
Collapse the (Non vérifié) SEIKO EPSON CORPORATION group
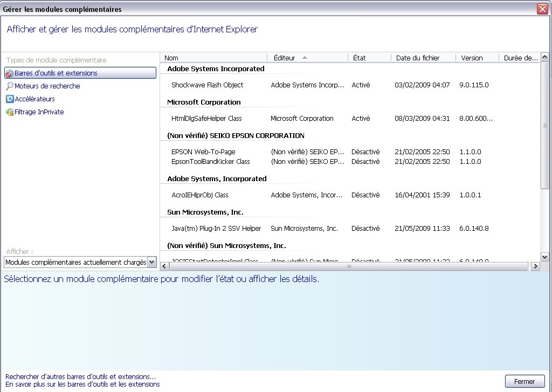[236, 135]
